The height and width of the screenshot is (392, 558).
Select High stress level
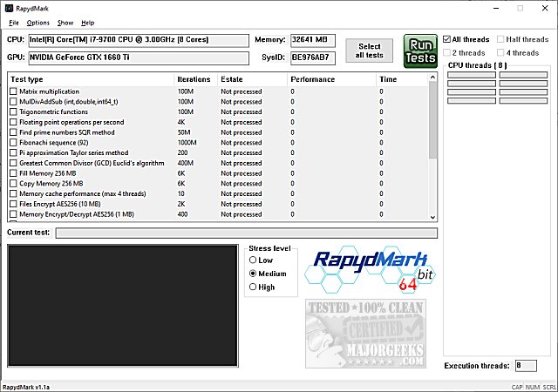(253, 287)
